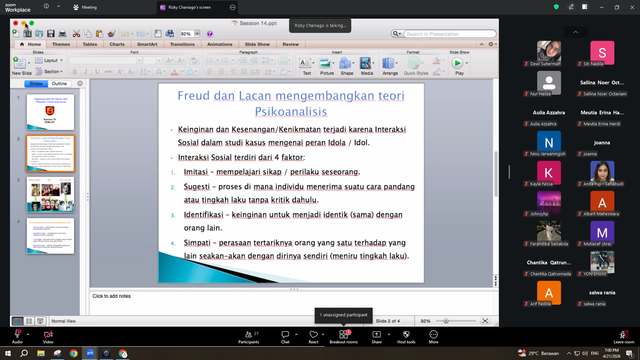Click Leave room in Zoom
640x360 pixels.
click(x=624, y=337)
